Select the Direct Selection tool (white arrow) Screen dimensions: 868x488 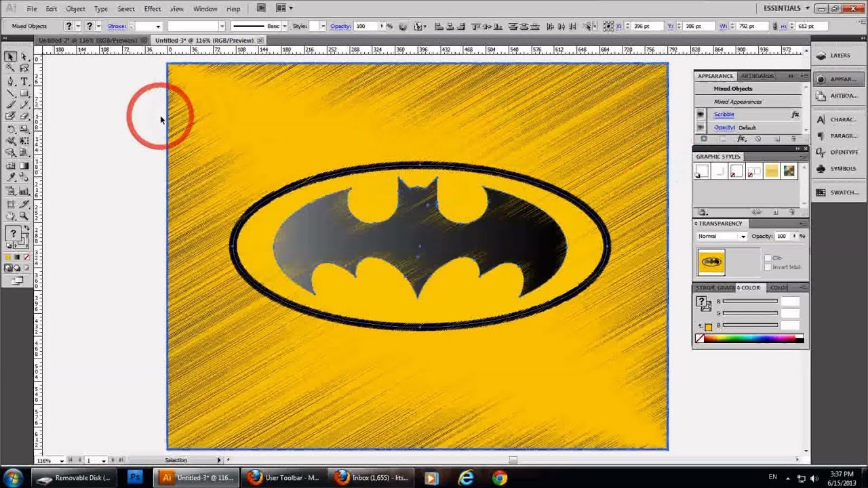coord(24,57)
